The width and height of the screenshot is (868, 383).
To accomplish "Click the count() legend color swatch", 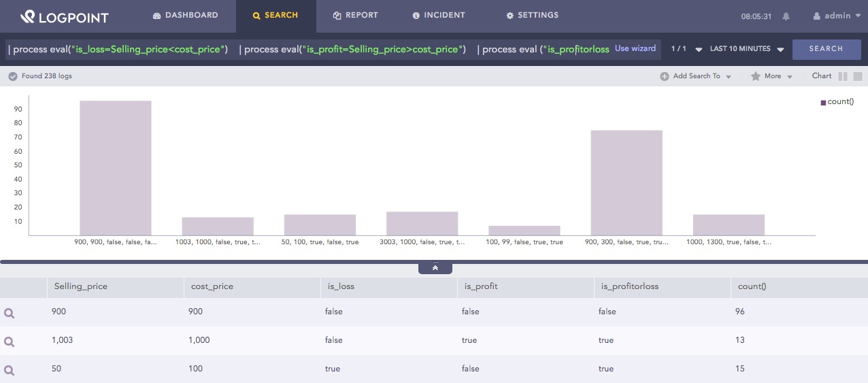I will point(823,102).
